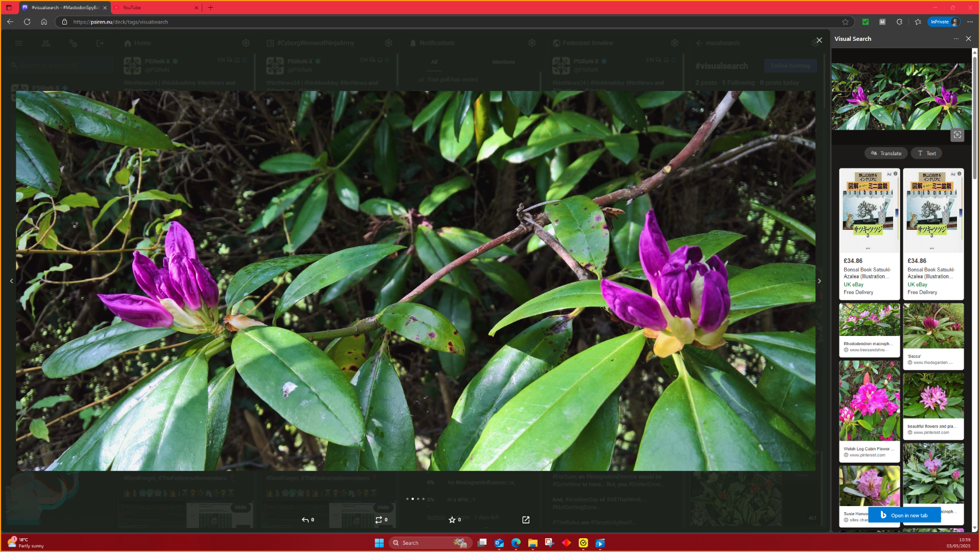The height and width of the screenshot is (552, 980).
Task: Click the taskbar Search box
Action: click(429, 543)
